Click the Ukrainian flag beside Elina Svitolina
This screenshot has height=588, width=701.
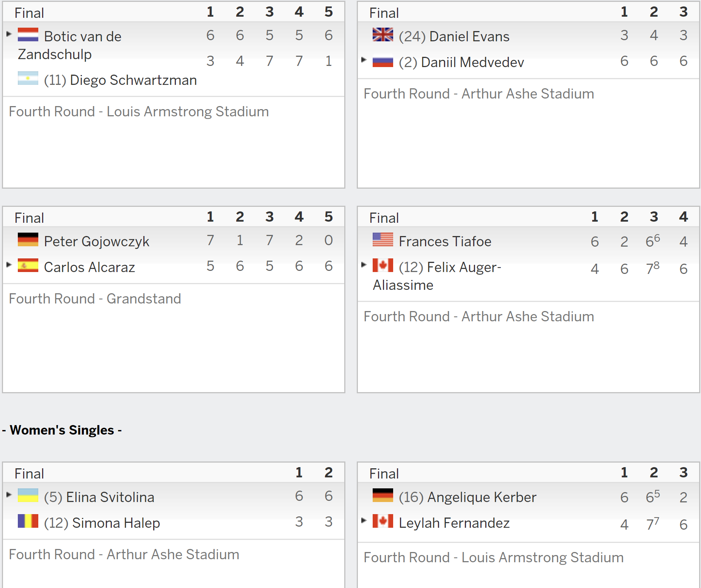click(x=28, y=495)
